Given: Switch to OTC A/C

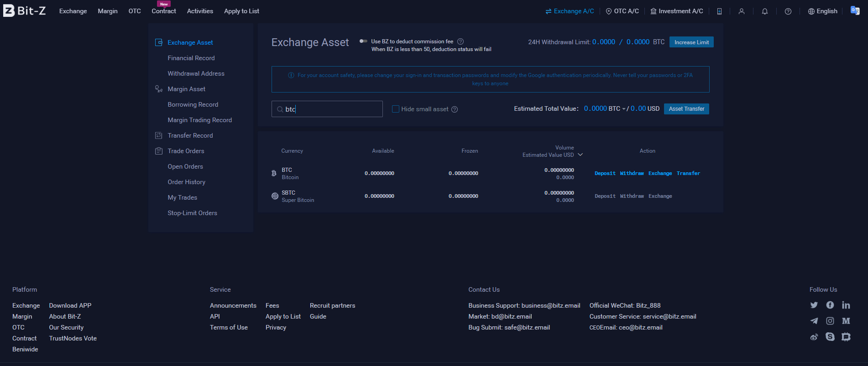Looking at the screenshot, I should pyautogui.click(x=622, y=11).
